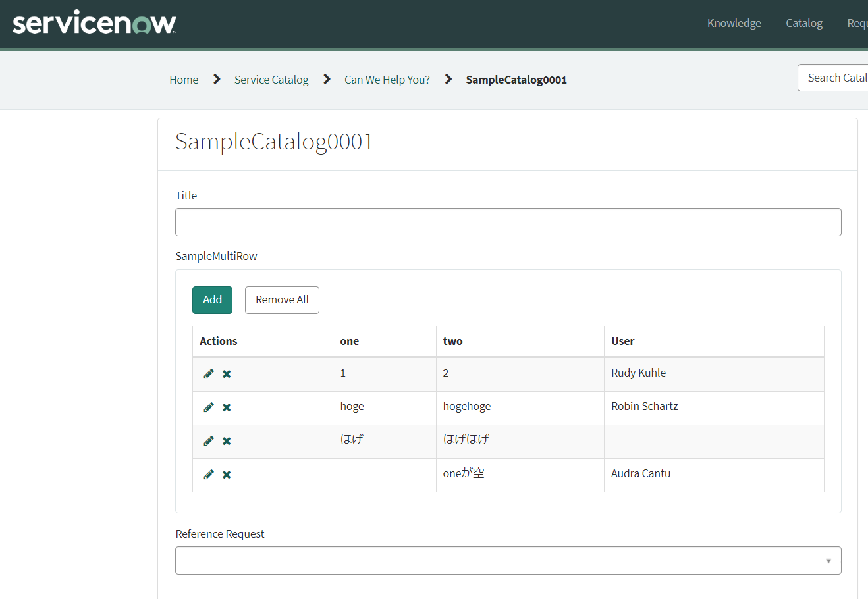This screenshot has height=599, width=868.
Task: Delete the oneが空 row with its X icon
Action: point(226,474)
